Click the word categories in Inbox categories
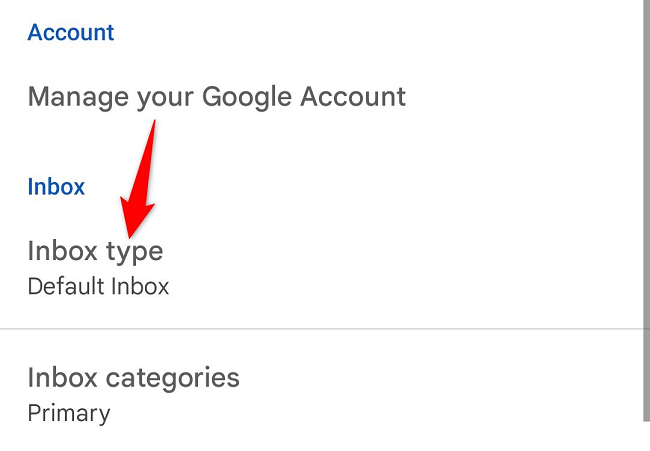650x451 pixels. tap(172, 378)
